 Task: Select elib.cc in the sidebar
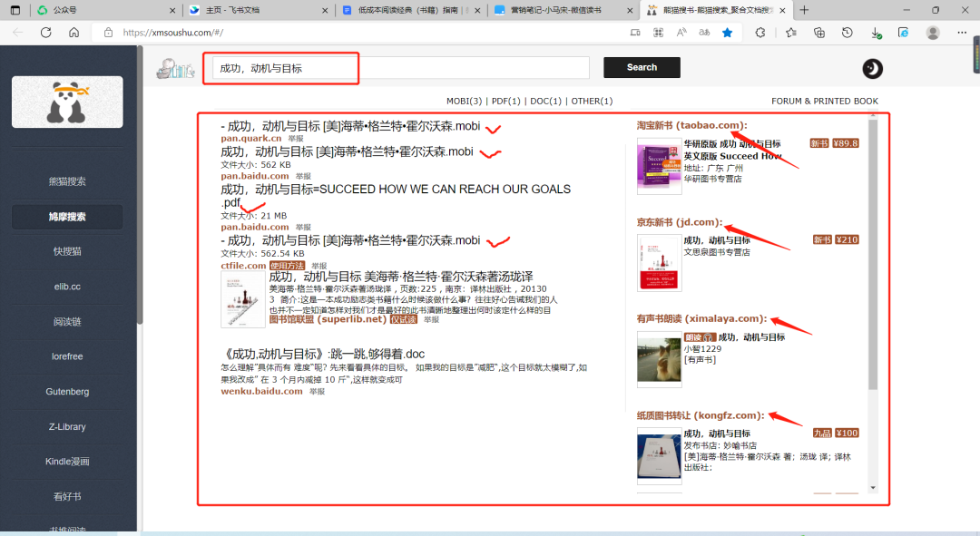pyautogui.click(x=67, y=287)
